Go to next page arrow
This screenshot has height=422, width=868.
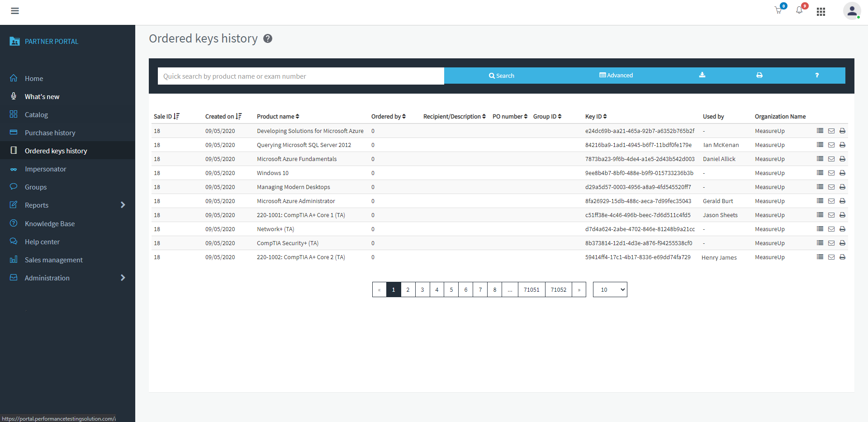pos(579,289)
